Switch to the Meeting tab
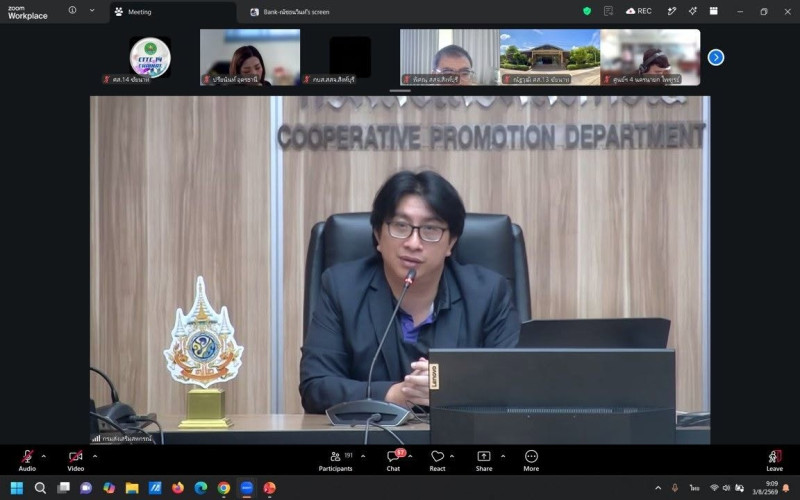 pos(173,12)
